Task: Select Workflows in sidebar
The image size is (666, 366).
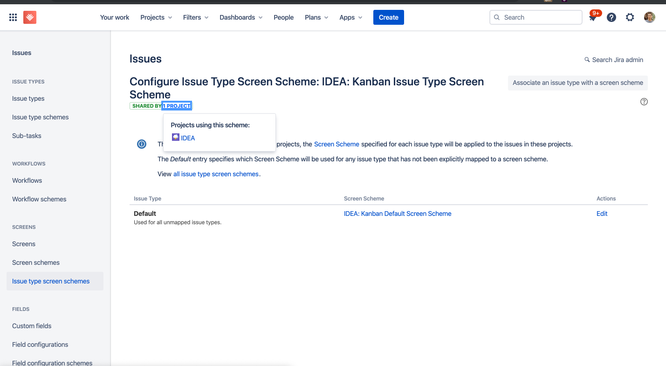Action: click(27, 180)
